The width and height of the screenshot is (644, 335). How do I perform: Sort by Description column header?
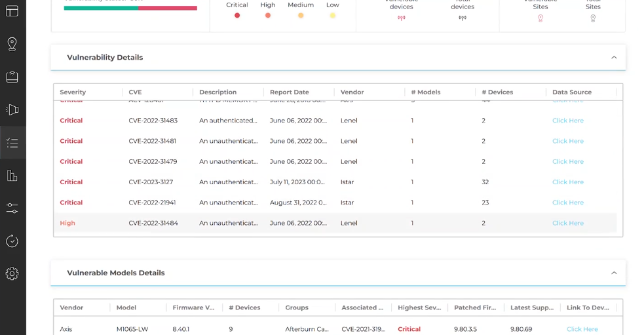tap(218, 92)
